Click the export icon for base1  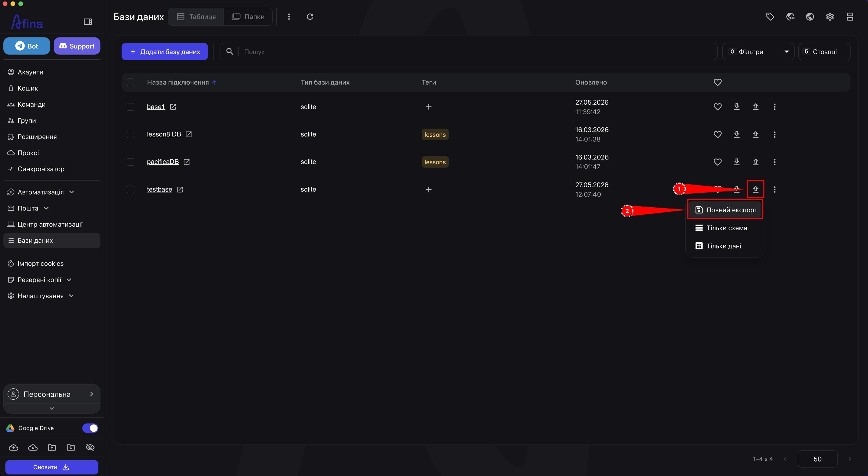coord(755,107)
